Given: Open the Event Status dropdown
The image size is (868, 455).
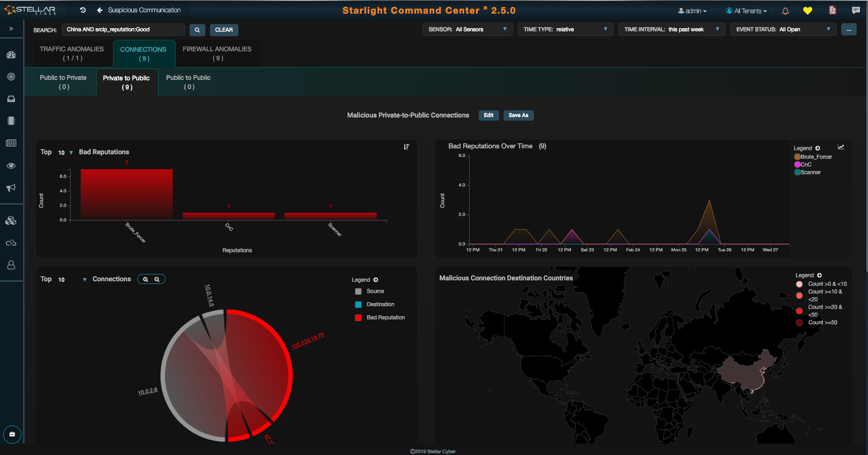Looking at the screenshot, I should coord(783,29).
